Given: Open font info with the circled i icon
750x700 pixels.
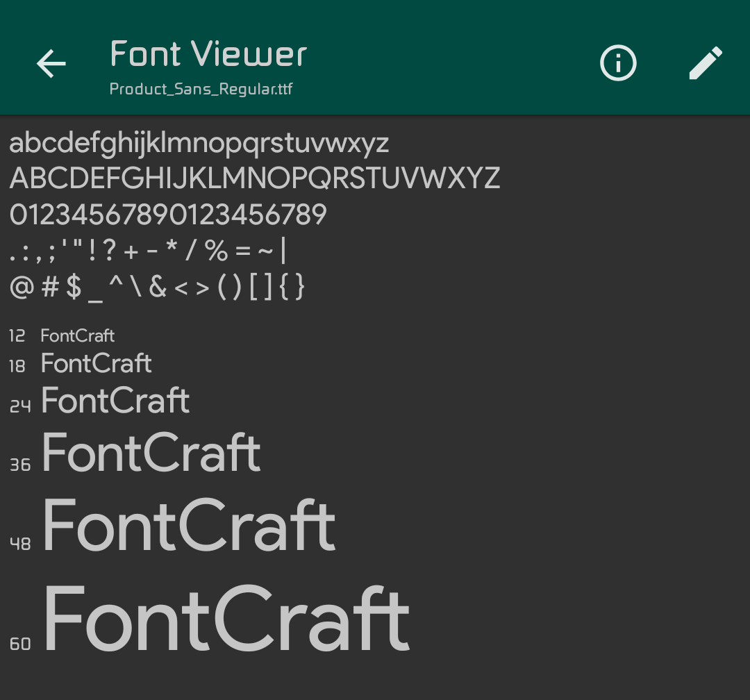Looking at the screenshot, I should point(618,62).
